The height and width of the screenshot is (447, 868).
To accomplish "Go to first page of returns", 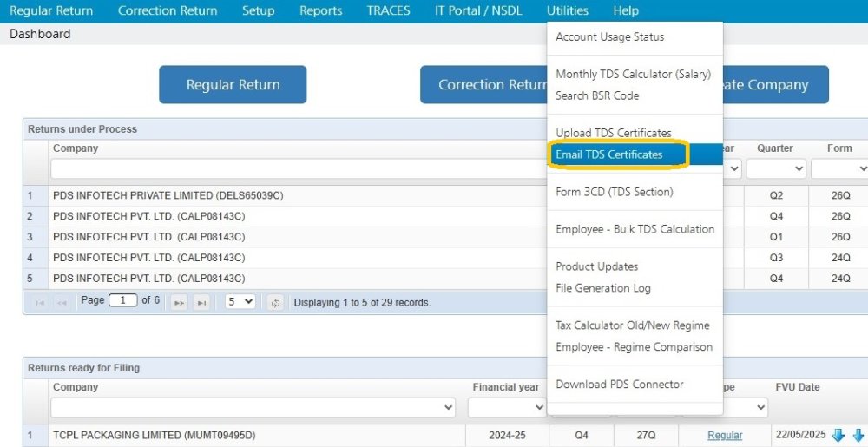I will [39, 302].
